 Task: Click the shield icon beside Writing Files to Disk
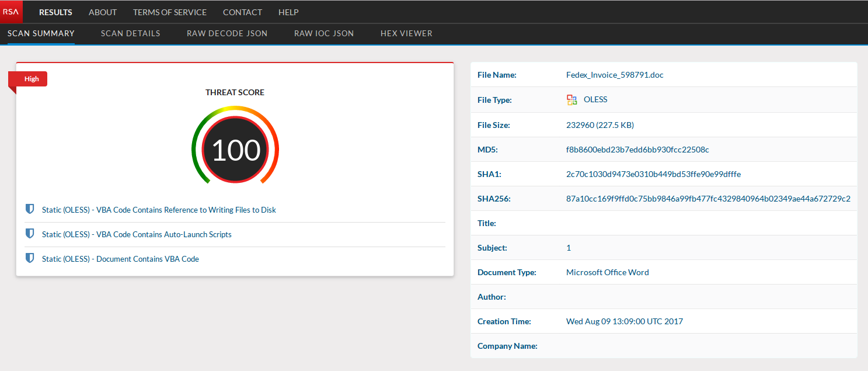30,209
